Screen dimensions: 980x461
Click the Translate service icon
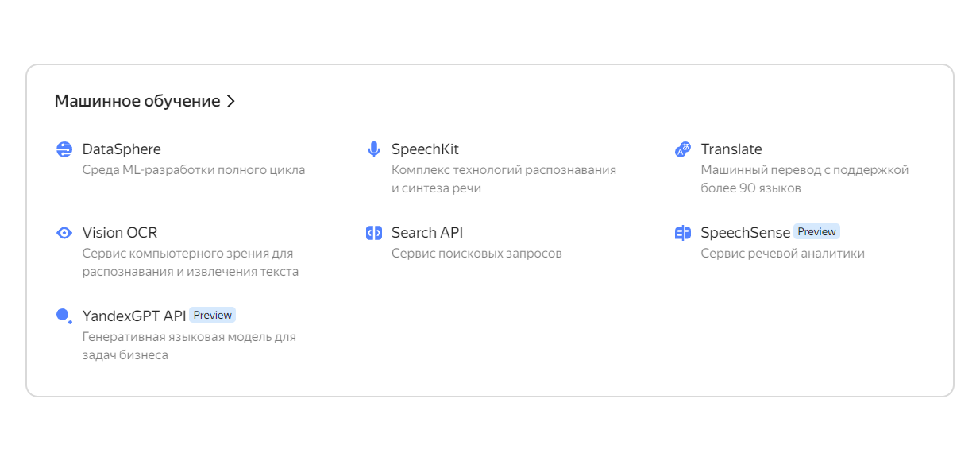pyautogui.click(x=683, y=149)
